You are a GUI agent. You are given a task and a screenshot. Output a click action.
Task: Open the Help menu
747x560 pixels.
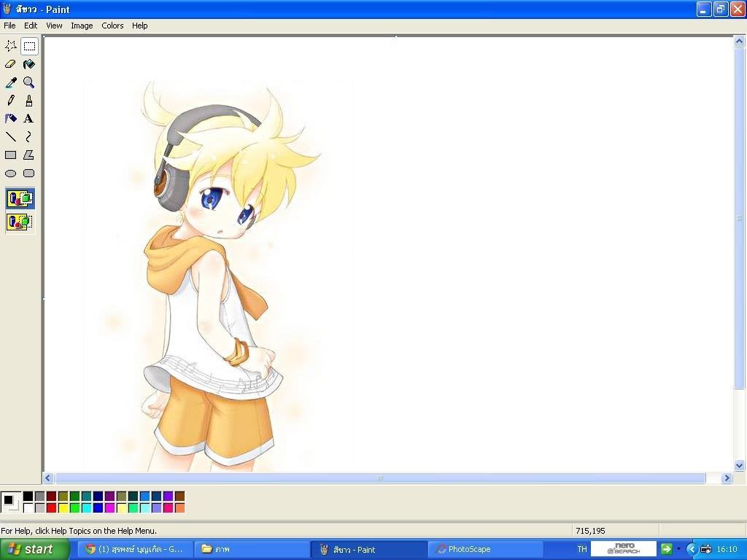point(139,26)
